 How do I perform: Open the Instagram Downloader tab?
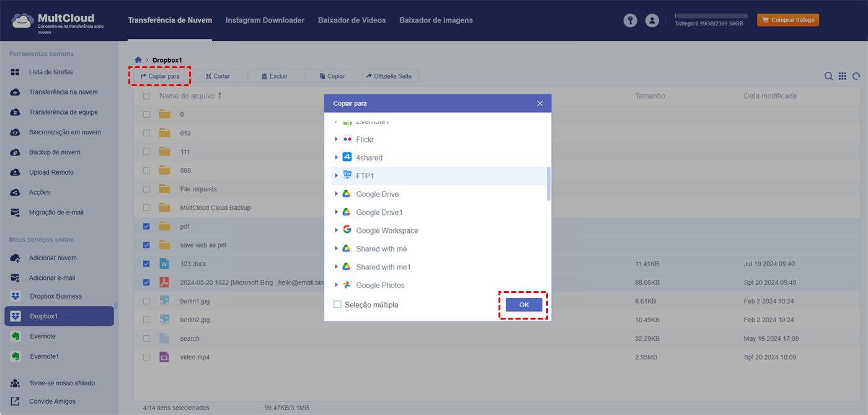tap(265, 20)
